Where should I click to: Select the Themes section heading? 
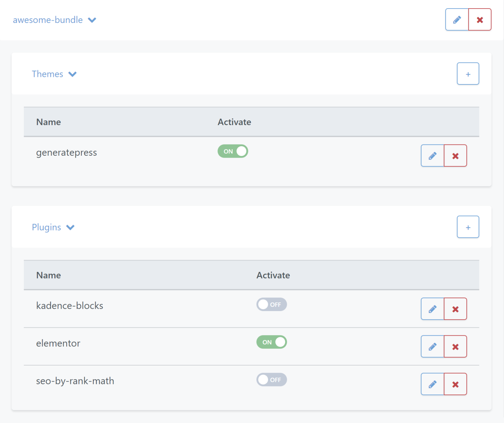(x=47, y=74)
